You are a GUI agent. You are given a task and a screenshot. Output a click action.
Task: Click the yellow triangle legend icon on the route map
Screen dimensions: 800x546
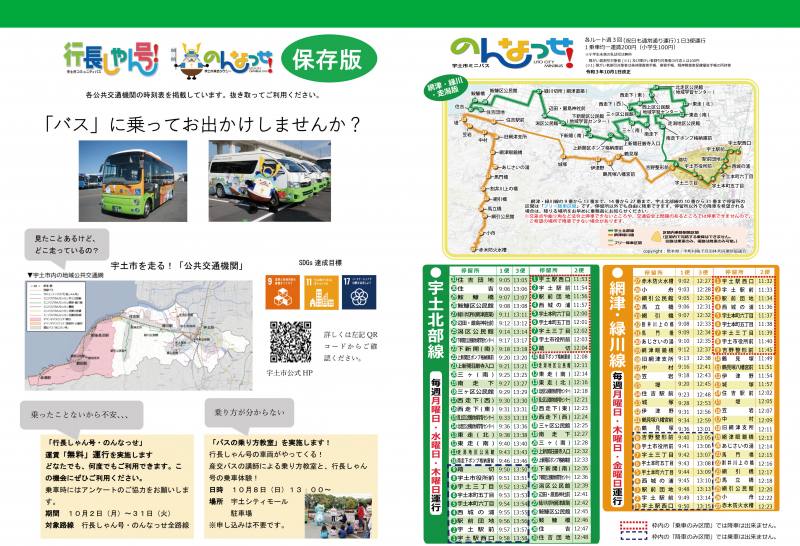point(656,237)
